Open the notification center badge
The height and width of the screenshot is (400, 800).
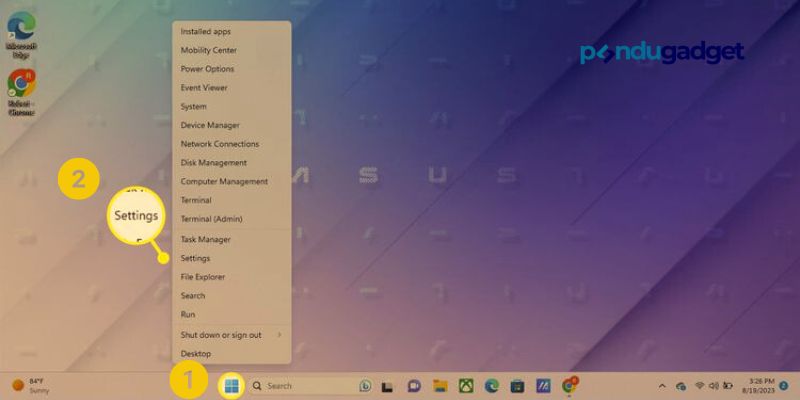tap(784, 386)
